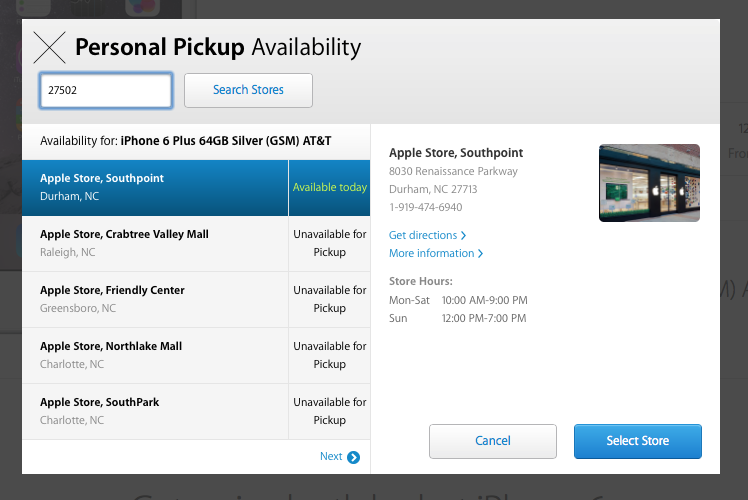Open More information link
This screenshot has height=500, width=748.
coord(431,254)
